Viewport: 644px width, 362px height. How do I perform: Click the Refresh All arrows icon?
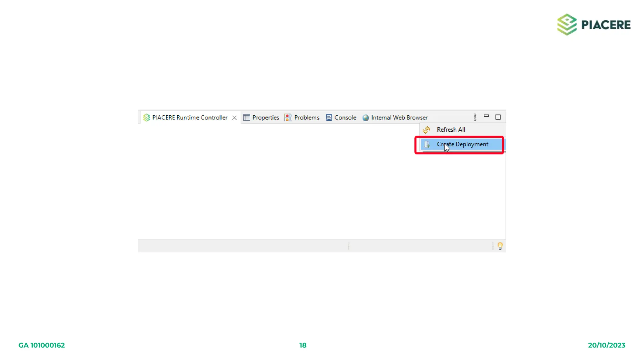click(x=426, y=129)
